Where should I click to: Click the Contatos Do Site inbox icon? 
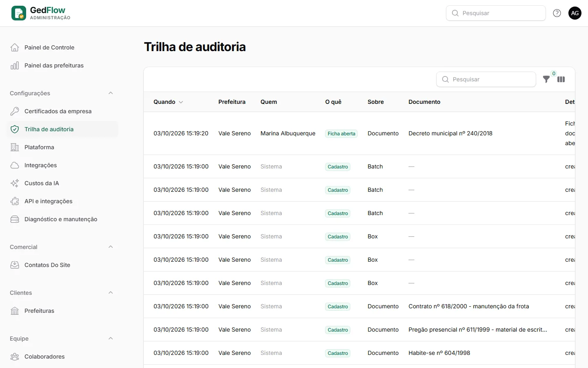click(x=15, y=265)
